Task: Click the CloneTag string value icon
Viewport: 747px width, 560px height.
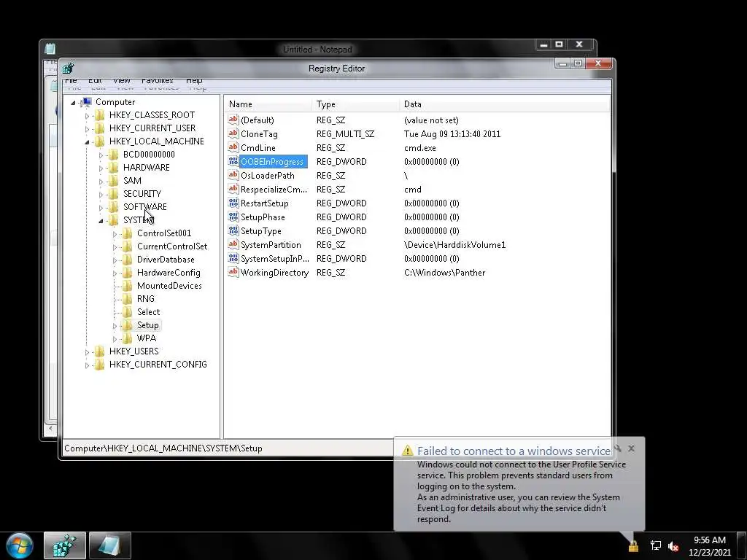Action: (233, 134)
